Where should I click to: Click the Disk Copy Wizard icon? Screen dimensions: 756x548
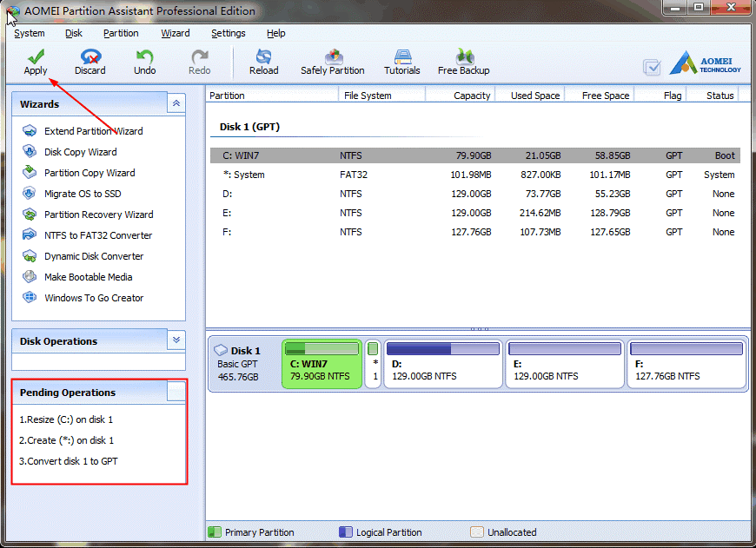pos(30,151)
